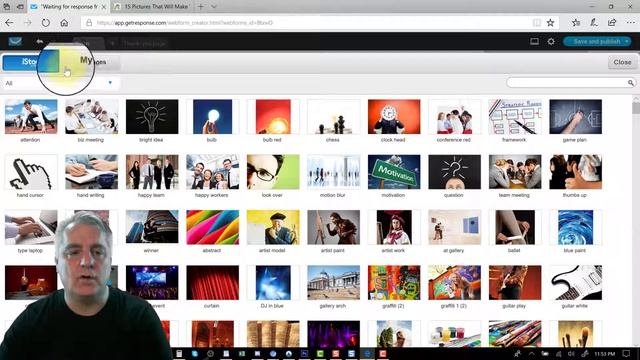Choose the bulb red thumbnail
This screenshot has width=640, height=360.
[273, 116]
